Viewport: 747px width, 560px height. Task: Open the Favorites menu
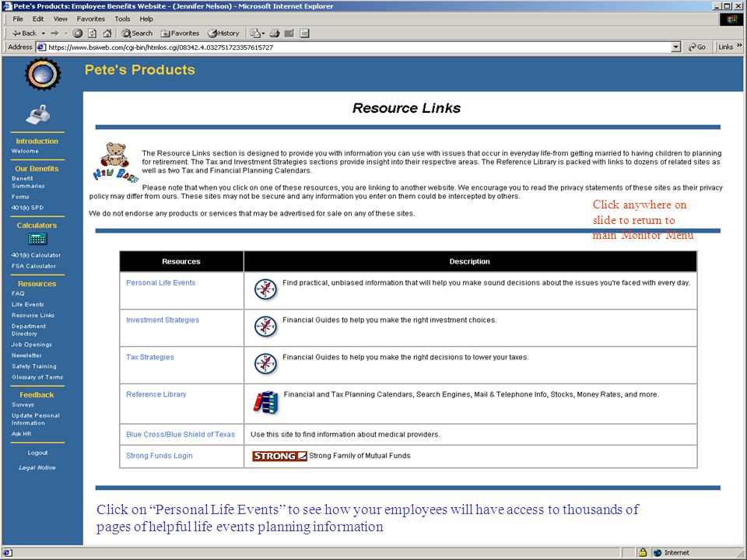[91, 19]
